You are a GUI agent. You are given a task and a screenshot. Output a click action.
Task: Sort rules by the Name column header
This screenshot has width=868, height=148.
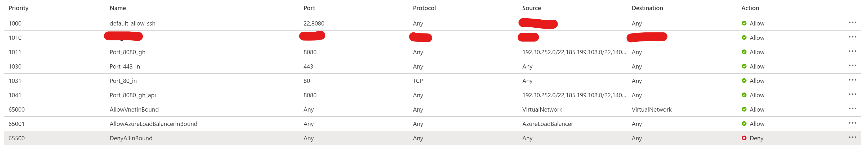click(118, 8)
